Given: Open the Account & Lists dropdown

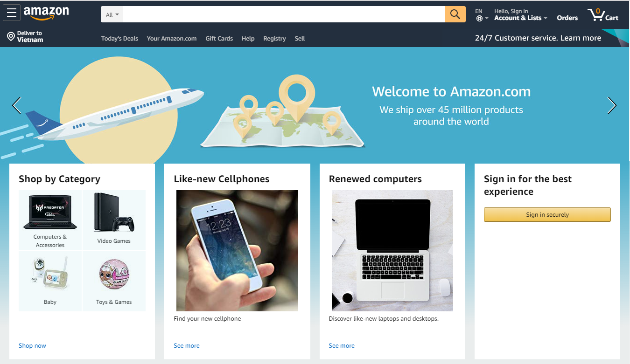Looking at the screenshot, I should coord(520,18).
